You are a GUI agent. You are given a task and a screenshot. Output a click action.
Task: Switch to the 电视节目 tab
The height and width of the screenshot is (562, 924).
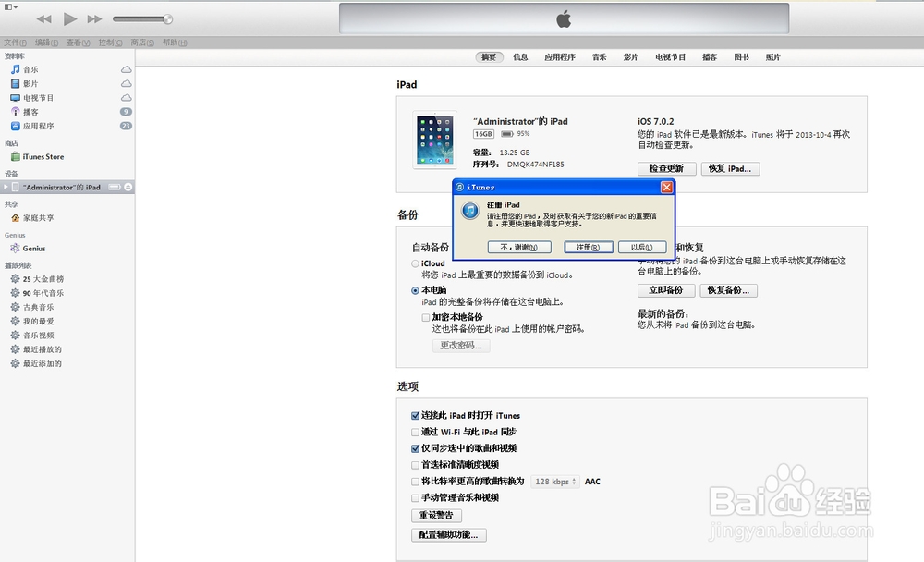click(671, 57)
